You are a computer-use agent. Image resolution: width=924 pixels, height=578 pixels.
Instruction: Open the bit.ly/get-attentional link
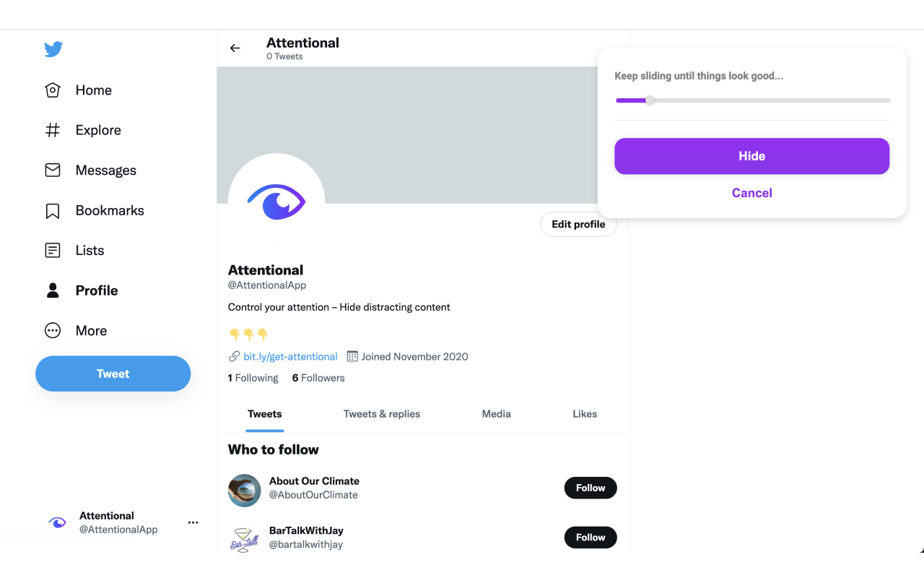(290, 356)
